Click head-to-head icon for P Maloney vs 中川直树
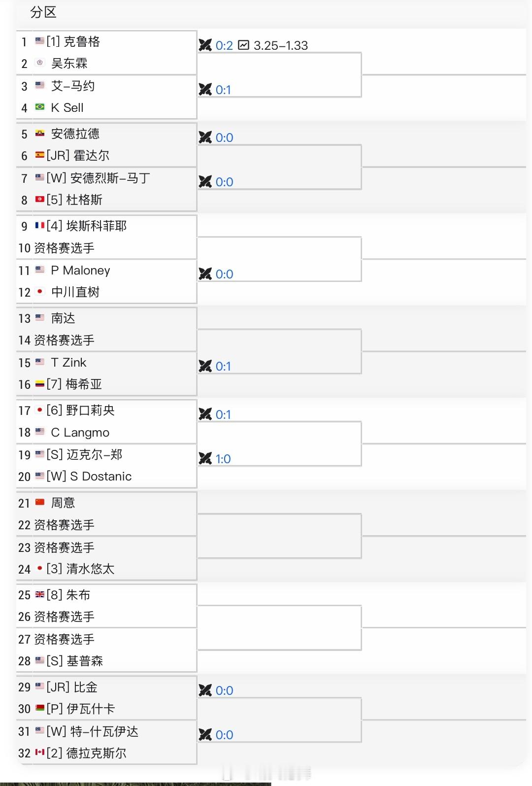 [205, 274]
